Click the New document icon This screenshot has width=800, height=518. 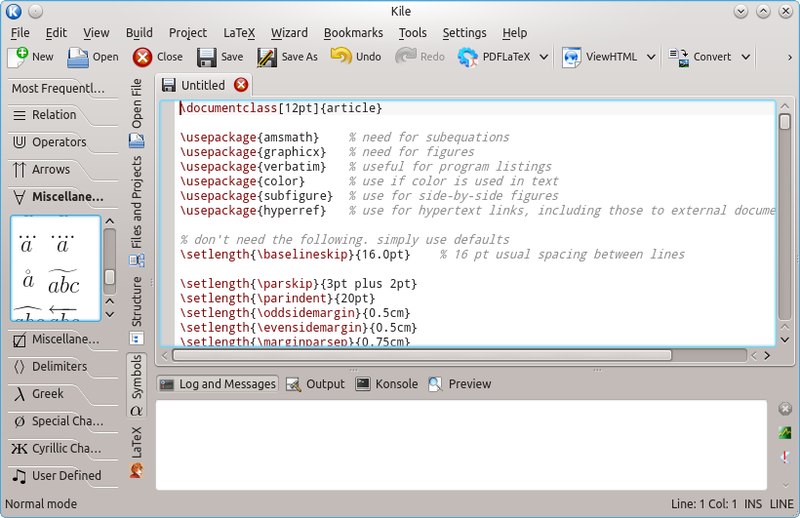[18, 57]
